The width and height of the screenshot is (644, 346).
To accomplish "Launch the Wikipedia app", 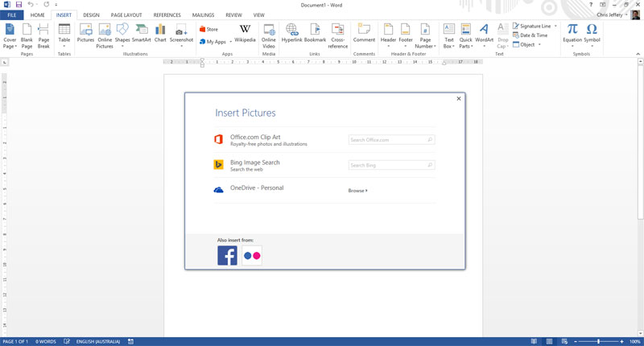I will coord(245,33).
